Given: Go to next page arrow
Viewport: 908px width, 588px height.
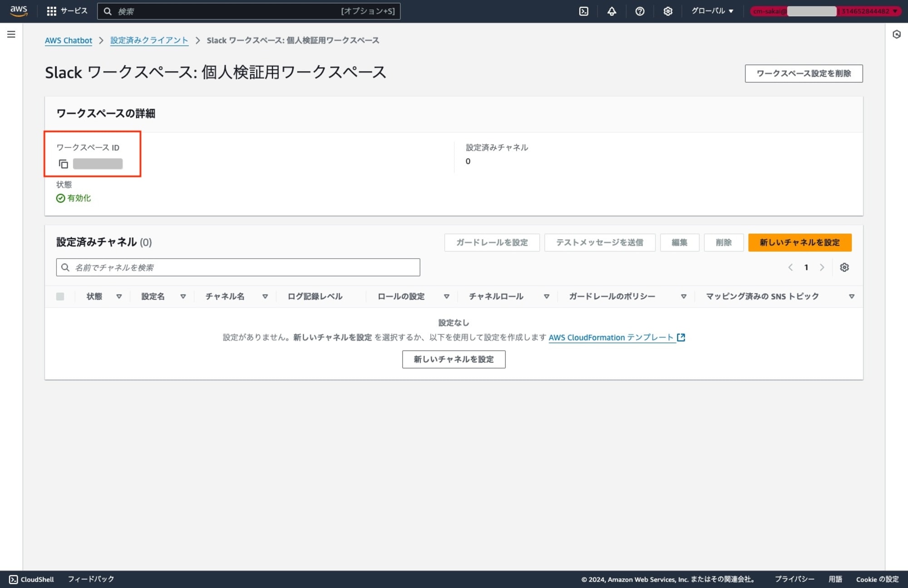Looking at the screenshot, I should coord(822,267).
